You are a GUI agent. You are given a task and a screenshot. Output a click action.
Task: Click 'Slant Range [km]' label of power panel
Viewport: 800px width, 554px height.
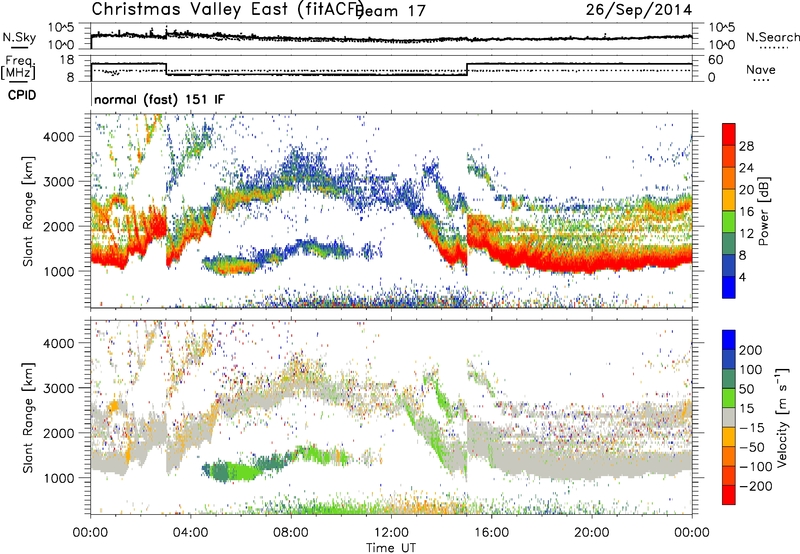27,211
